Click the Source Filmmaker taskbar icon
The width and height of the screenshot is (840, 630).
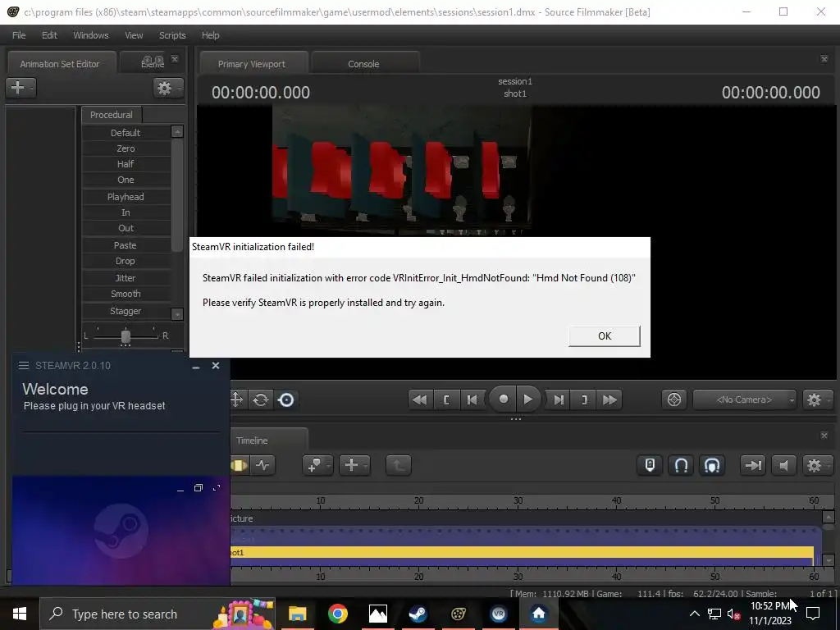(x=458, y=614)
